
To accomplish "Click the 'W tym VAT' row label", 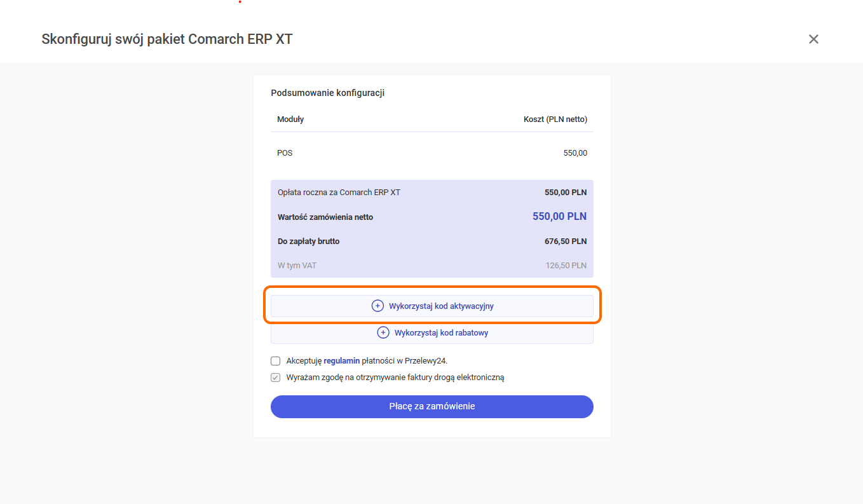I will pyautogui.click(x=297, y=266).
